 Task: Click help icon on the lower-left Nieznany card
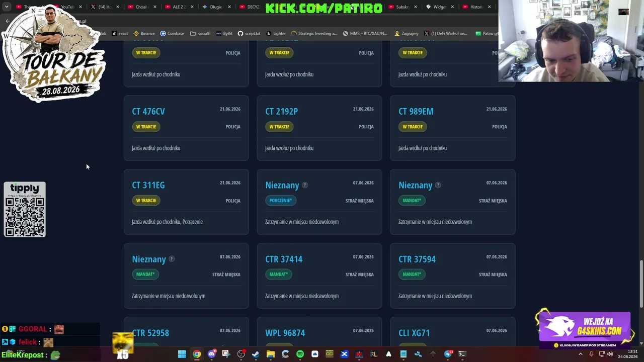coord(171,259)
